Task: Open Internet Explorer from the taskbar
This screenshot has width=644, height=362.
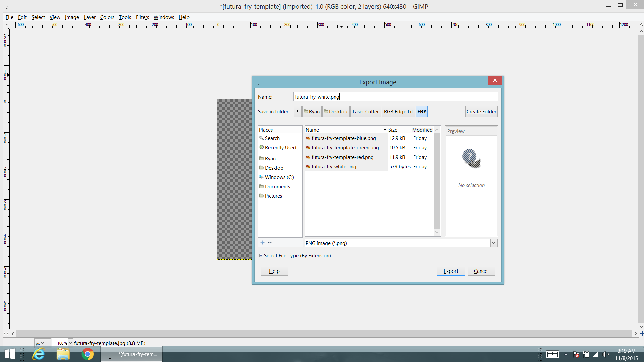Action: coord(39,354)
